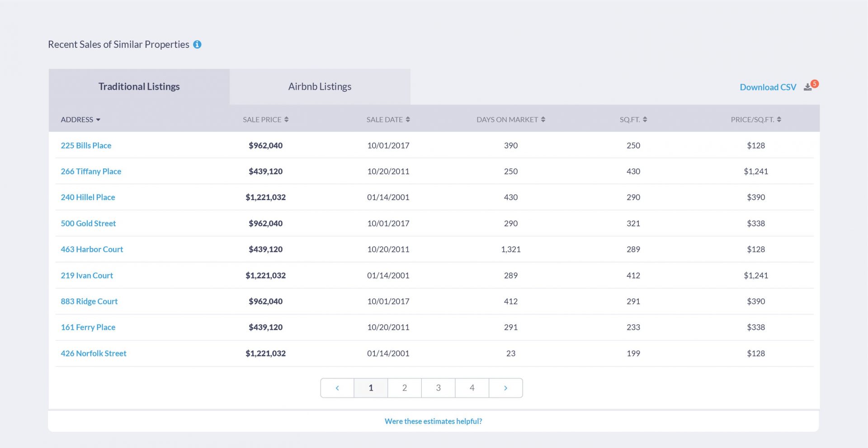Click the Download CSV link

(768, 87)
